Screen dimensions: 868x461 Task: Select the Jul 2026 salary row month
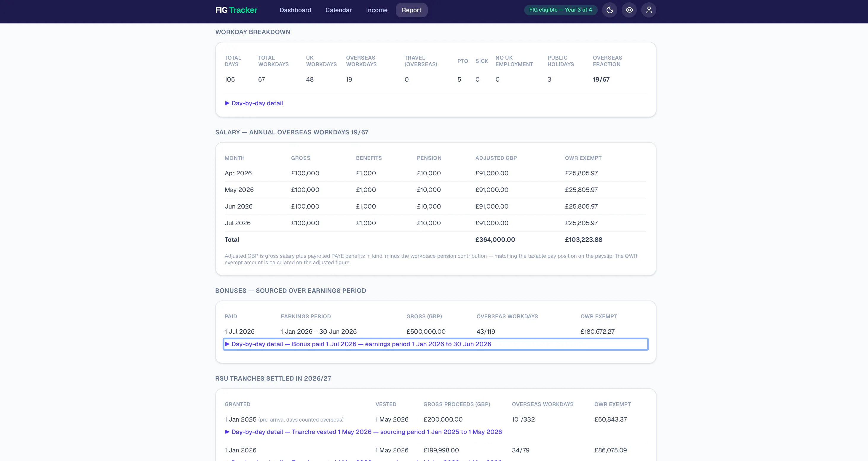(x=237, y=223)
